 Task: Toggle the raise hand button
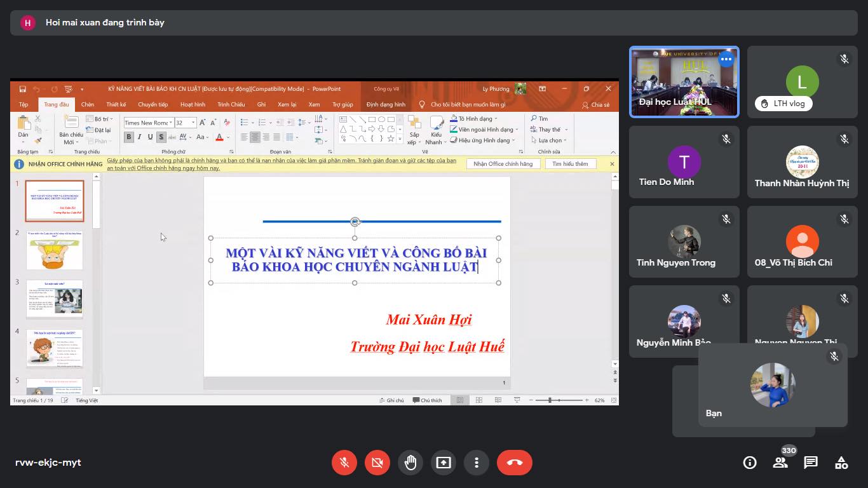410,463
